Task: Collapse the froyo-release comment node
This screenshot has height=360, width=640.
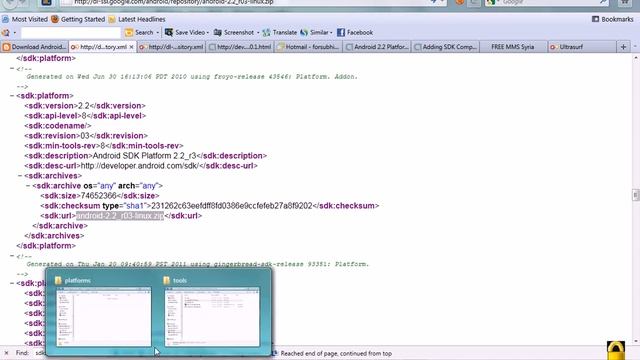Action: point(12,69)
